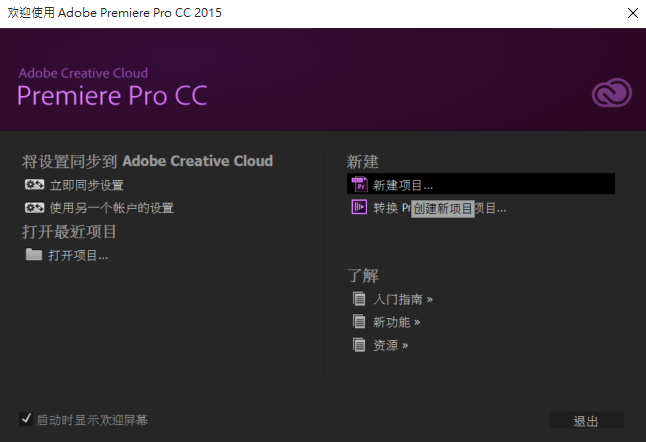The height and width of the screenshot is (442, 646).
Task: Click the folder icon for 打开项目
Action: 34,255
